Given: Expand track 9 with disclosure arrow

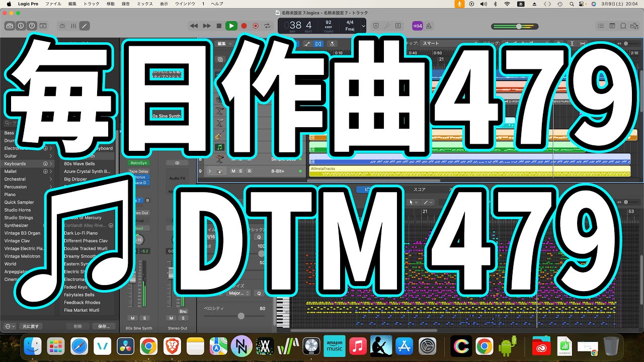Looking at the screenshot, I should [x=210, y=171].
